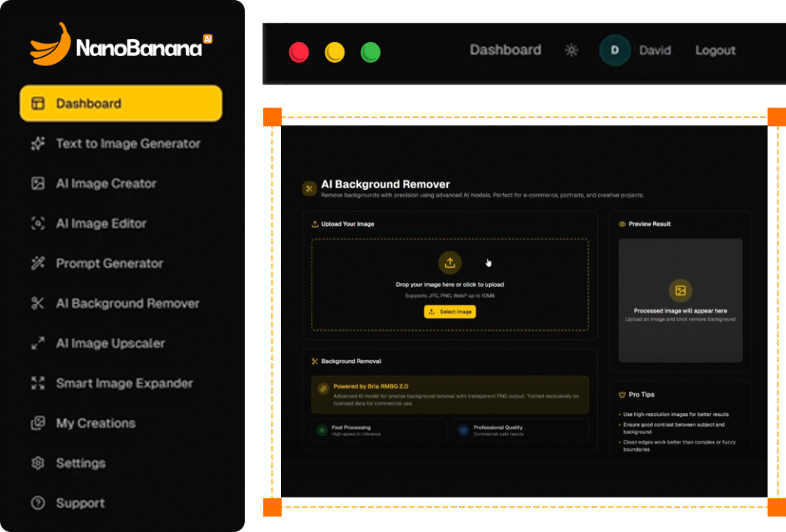Toggle light/dark theme sun icon
The height and width of the screenshot is (532, 786).
(x=571, y=51)
